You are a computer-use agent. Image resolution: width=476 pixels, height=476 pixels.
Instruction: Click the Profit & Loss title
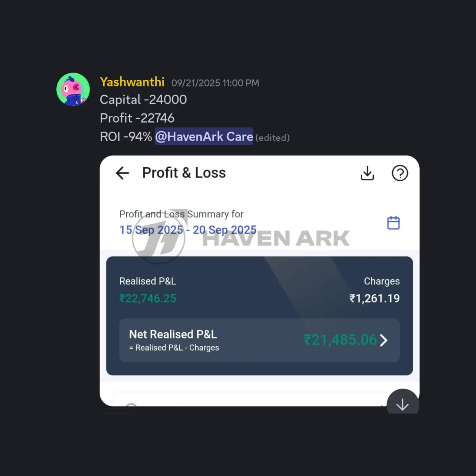click(x=184, y=173)
